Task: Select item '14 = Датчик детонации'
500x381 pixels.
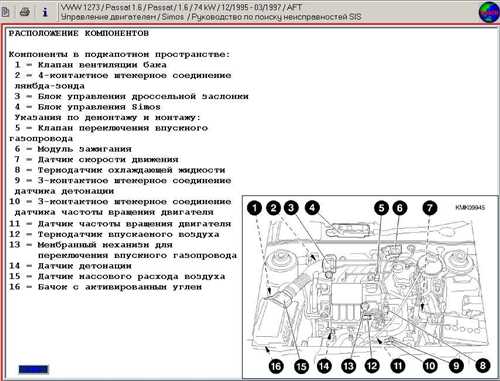Action: [x=70, y=266]
